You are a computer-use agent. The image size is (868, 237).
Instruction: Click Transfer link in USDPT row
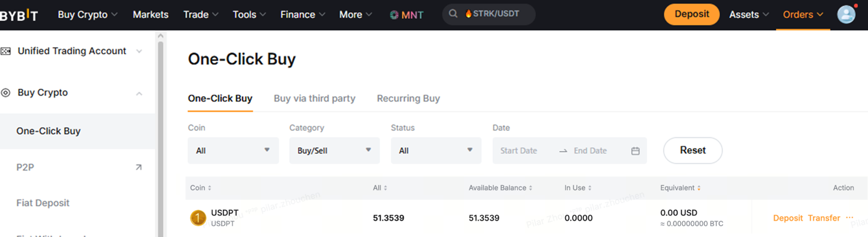pyautogui.click(x=824, y=218)
